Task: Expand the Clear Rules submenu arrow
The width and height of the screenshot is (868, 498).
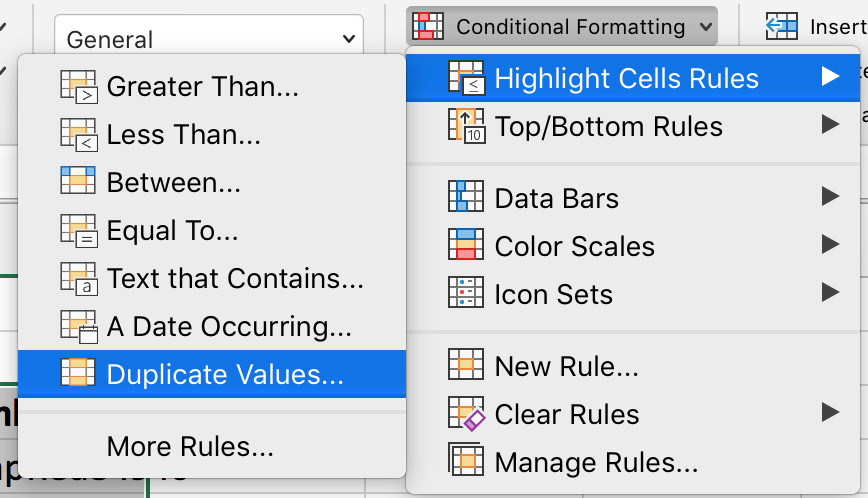Action: 829,412
